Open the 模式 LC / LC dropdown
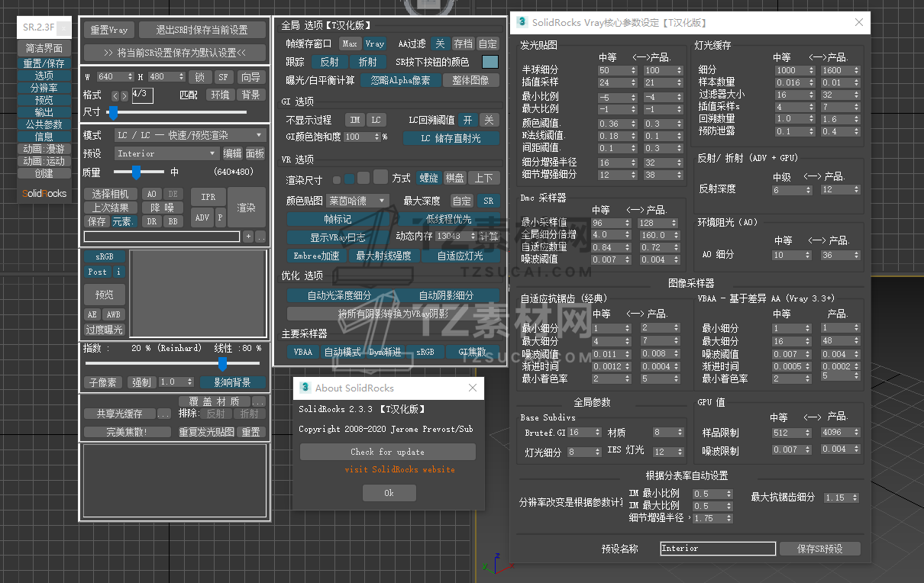 click(x=189, y=135)
